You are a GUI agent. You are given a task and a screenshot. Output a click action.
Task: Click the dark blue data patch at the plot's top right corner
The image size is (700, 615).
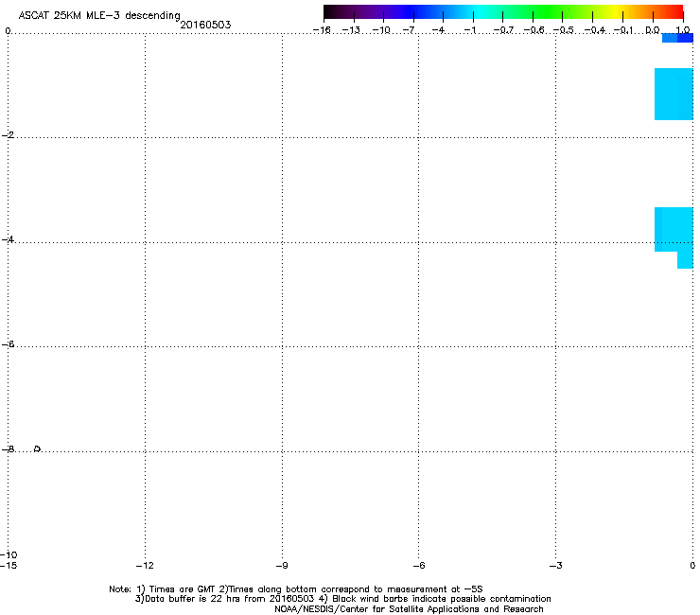(x=685, y=38)
